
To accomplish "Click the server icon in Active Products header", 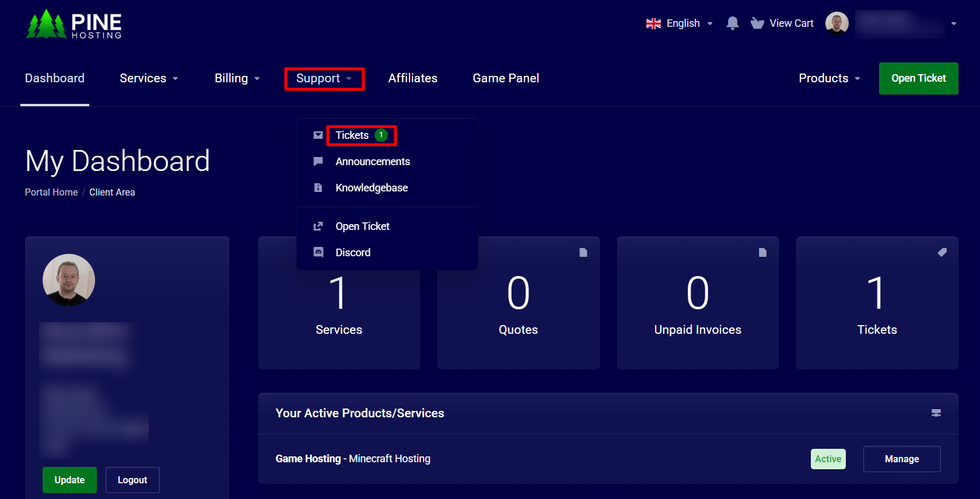I will [x=936, y=413].
